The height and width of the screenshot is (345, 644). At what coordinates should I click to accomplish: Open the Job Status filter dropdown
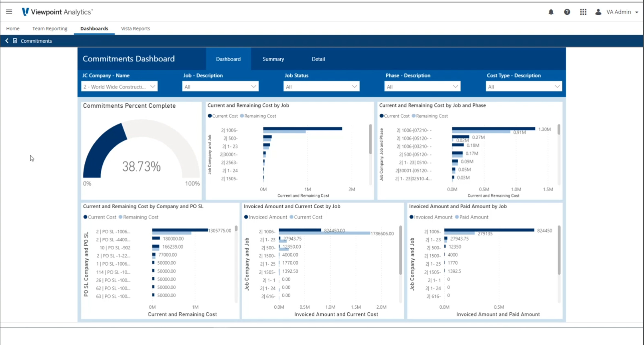[321, 86]
